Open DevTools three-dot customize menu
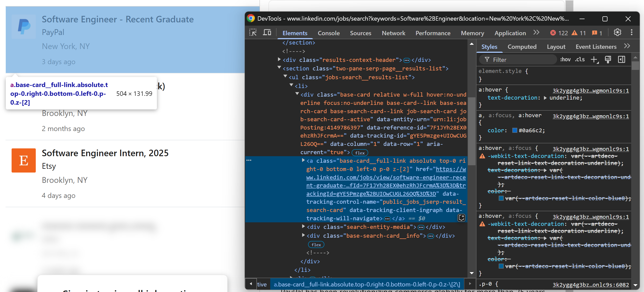The width and height of the screenshot is (644, 292). tap(631, 33)
